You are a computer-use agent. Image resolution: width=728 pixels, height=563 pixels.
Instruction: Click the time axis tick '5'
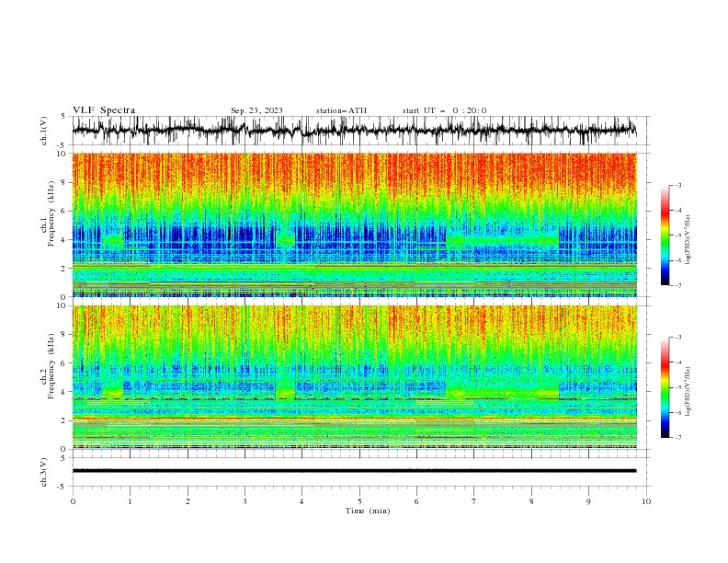[x=359, y=501]
